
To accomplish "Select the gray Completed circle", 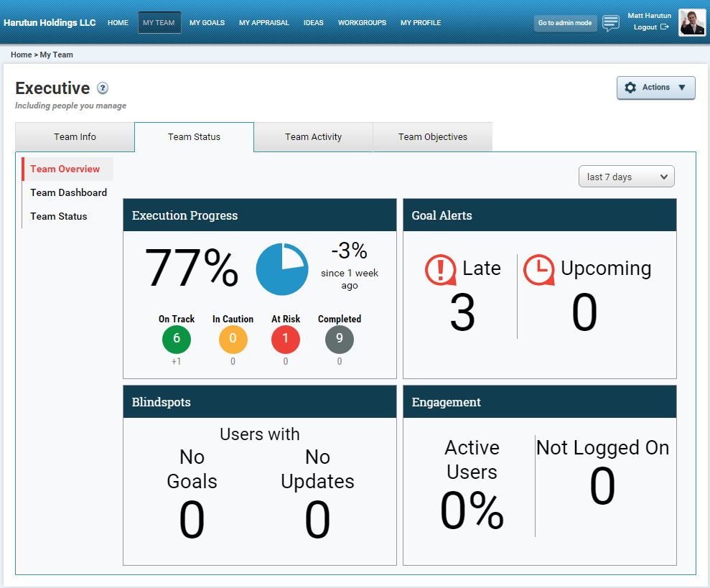I will 339,339.
